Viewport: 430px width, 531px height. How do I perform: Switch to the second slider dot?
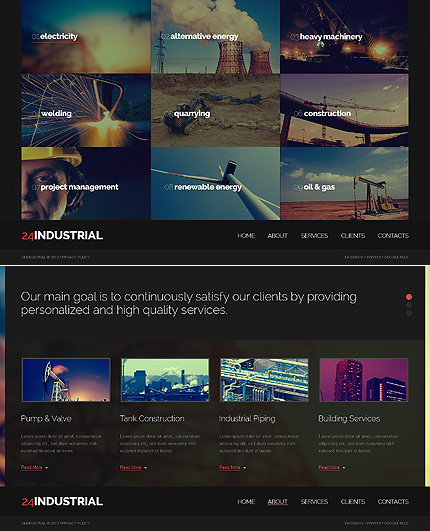[x=409, y=305]
